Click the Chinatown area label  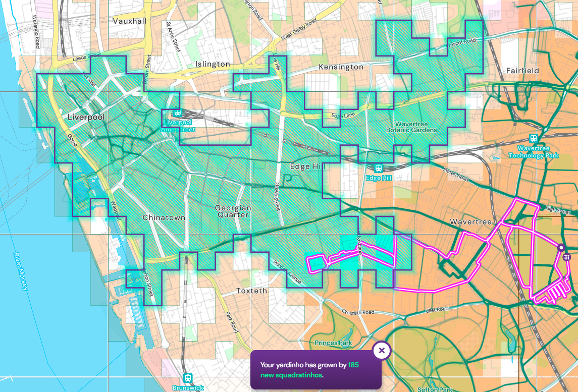point(164,217)
